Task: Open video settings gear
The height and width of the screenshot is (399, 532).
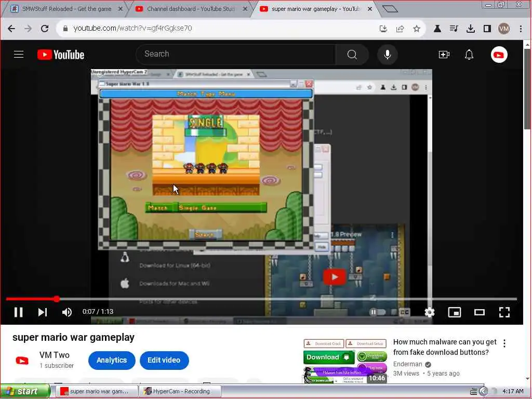Action: coord(430,312)
